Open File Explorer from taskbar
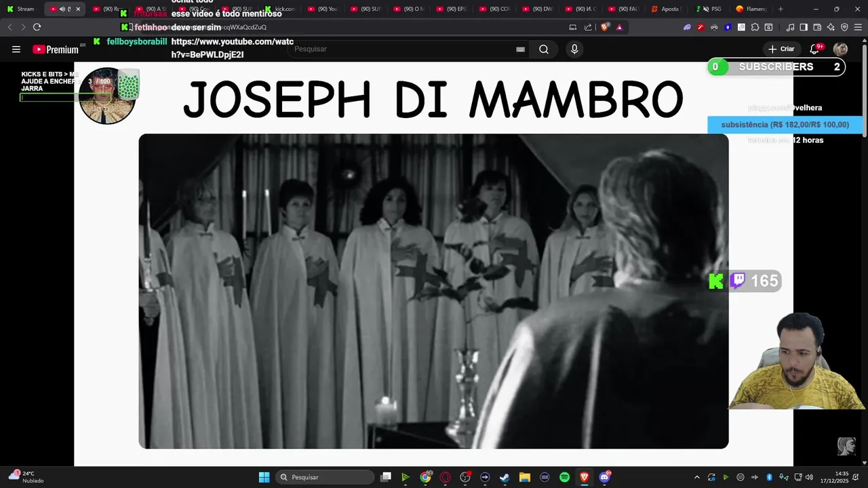Screen dimensions: 868x488 point(524,477)
